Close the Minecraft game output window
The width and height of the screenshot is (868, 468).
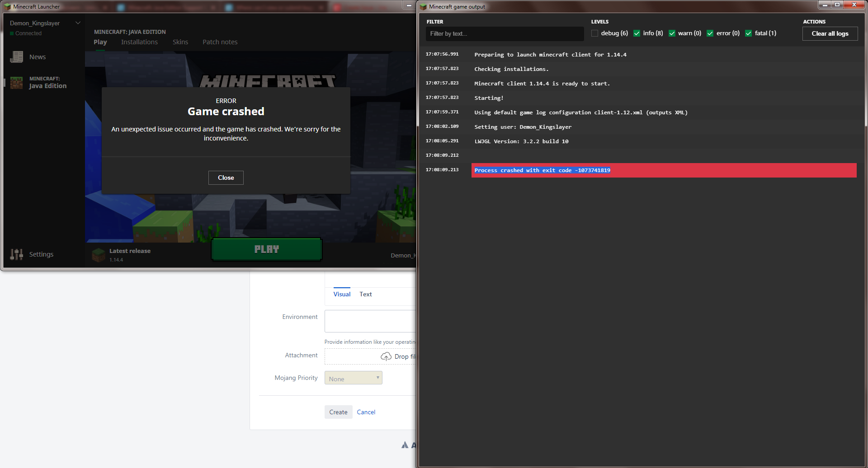[x=854, y=5]
